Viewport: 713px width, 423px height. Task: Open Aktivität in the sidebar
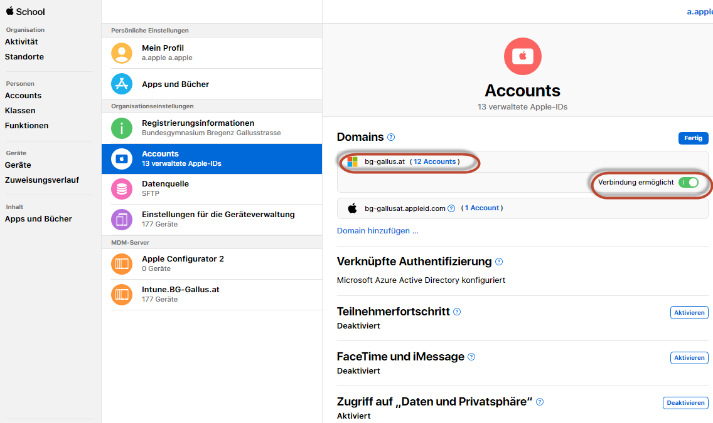point(21,42)
